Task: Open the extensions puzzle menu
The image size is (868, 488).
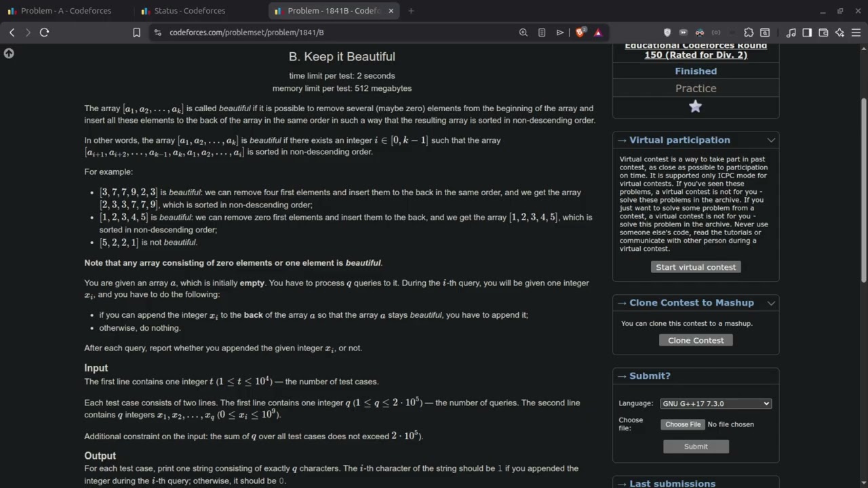Action: (749, 32)
